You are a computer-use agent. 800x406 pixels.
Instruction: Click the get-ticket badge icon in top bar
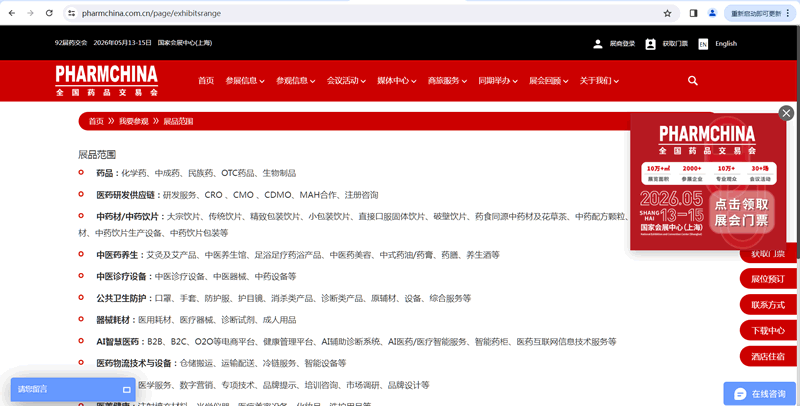[650, 44]
